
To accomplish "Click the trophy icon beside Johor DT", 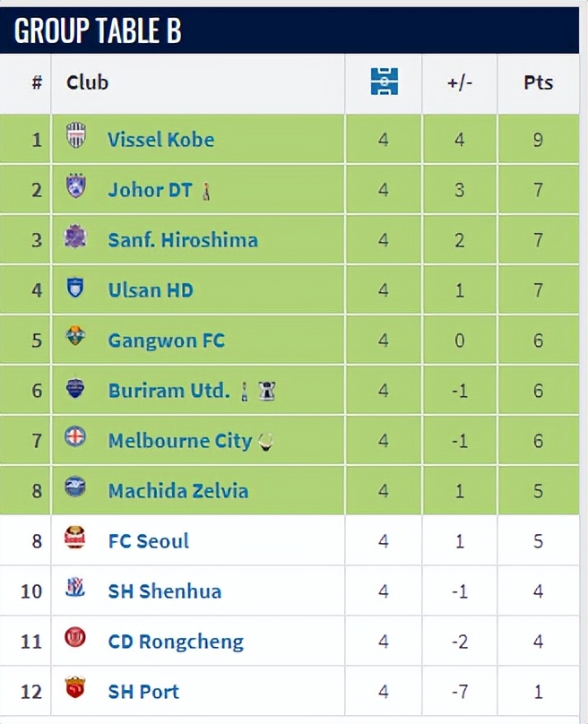I will coord(206,191).
